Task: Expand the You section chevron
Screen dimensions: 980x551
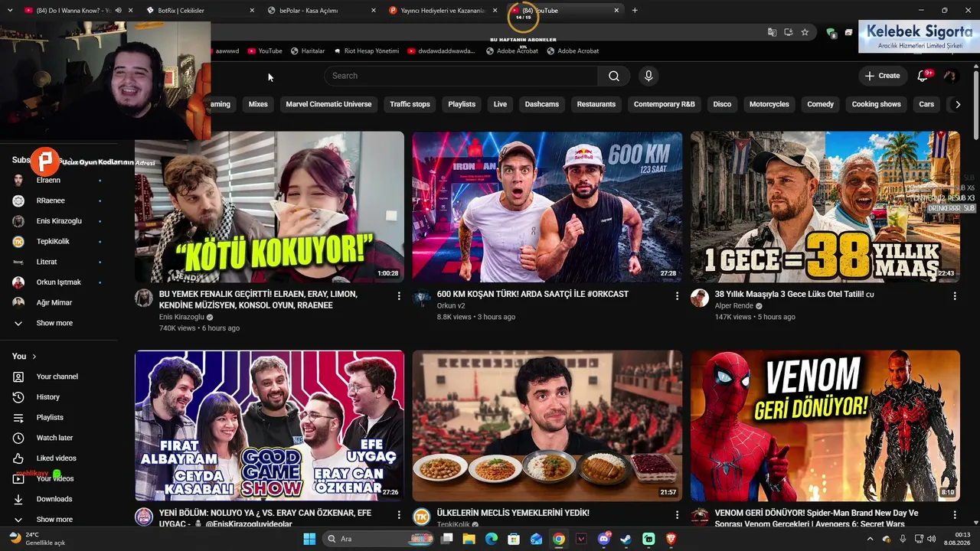Action: (34, 357)
